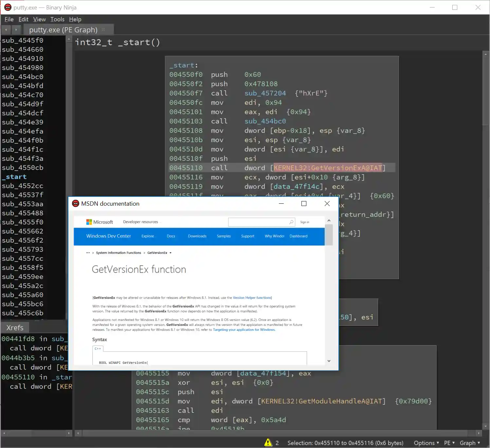The image size is (490, 448).
Task: Click the Sign in link
Action: coord(304,222)
